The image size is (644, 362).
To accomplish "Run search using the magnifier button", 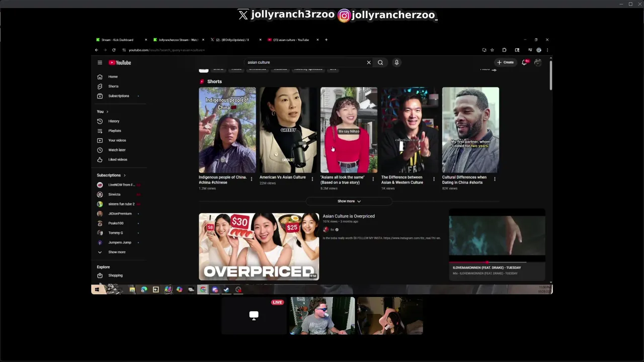I will 380,62.
